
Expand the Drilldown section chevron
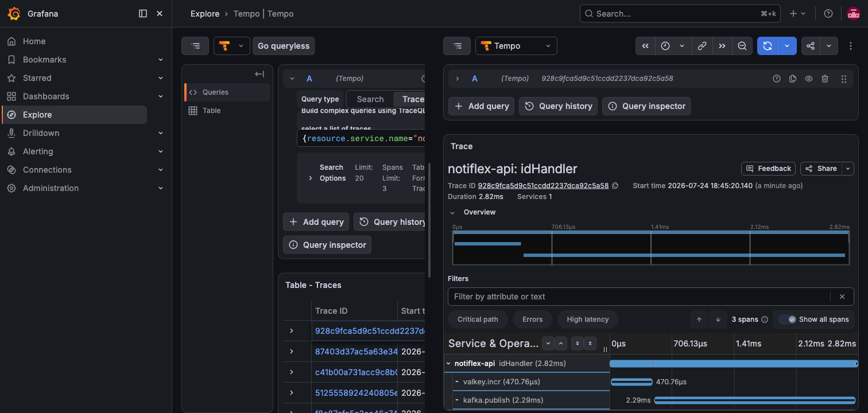pos(161,133)
